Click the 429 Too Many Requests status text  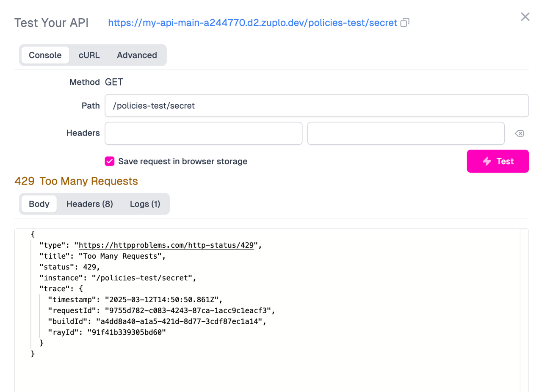click(x=76, y=181)
